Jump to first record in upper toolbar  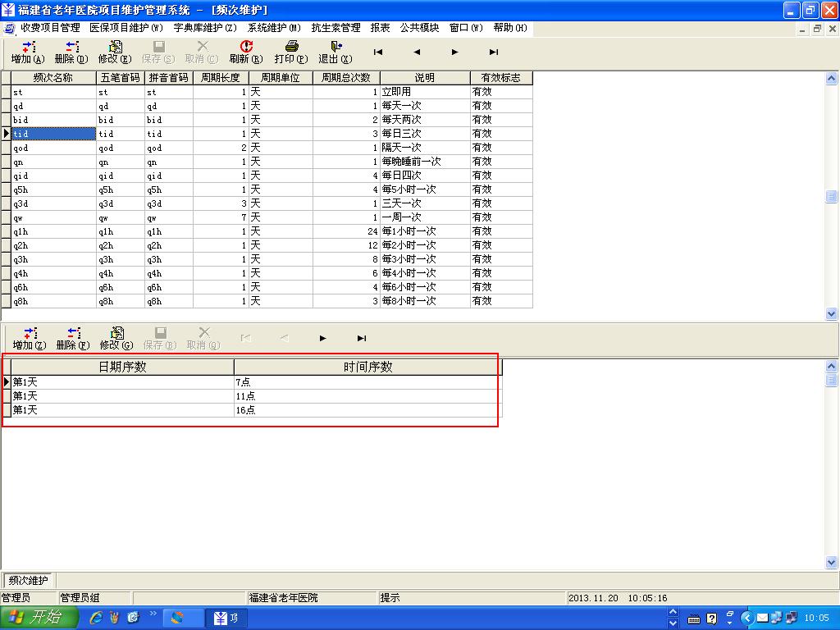[378, 52]
